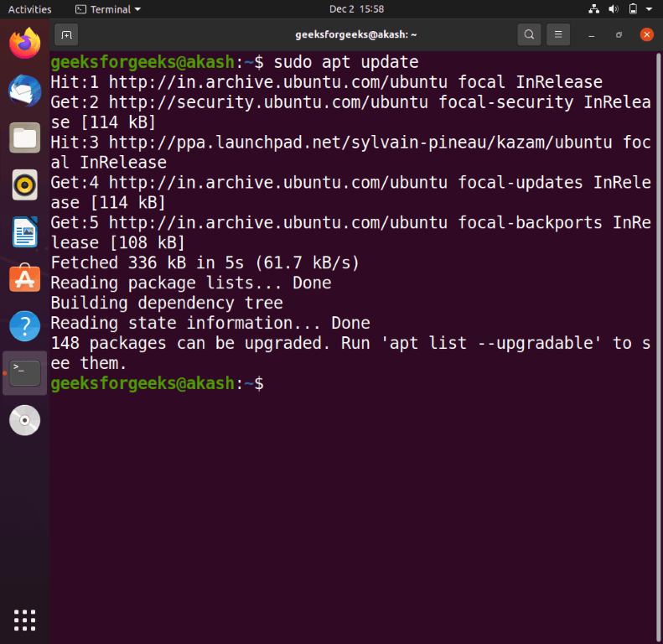Image resolution: width=663 pixels, height=644 pixels.
Task: Click the volume icon in the top bar
Action: click(x=614, y=9)
